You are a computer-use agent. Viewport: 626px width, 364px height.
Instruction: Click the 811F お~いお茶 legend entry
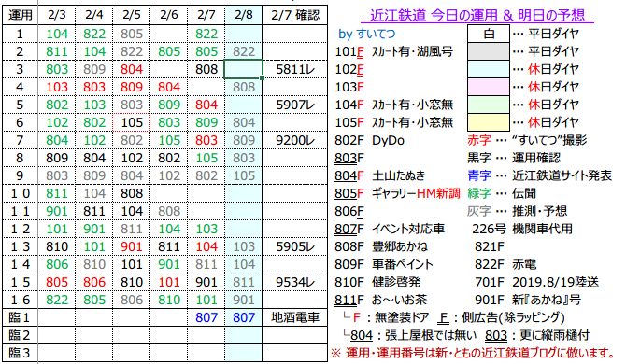(x=380, y=300)
